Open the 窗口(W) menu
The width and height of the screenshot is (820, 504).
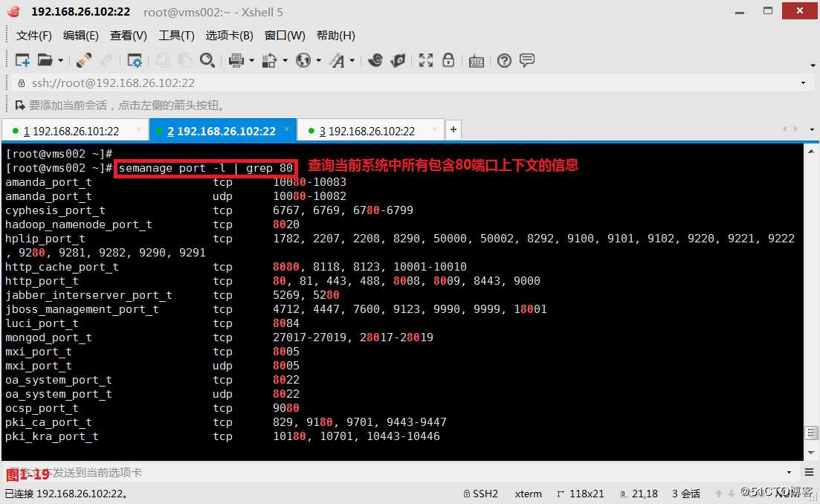point(285,36)
